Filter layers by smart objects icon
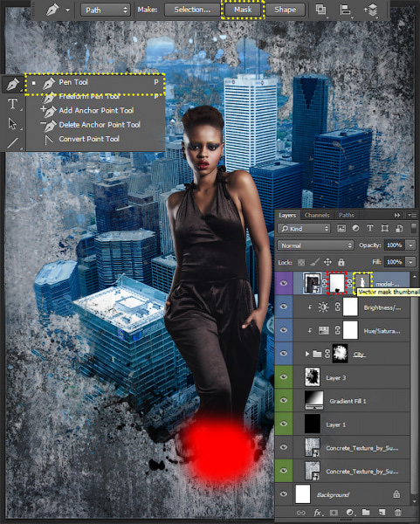 click(x=399, y=228)
